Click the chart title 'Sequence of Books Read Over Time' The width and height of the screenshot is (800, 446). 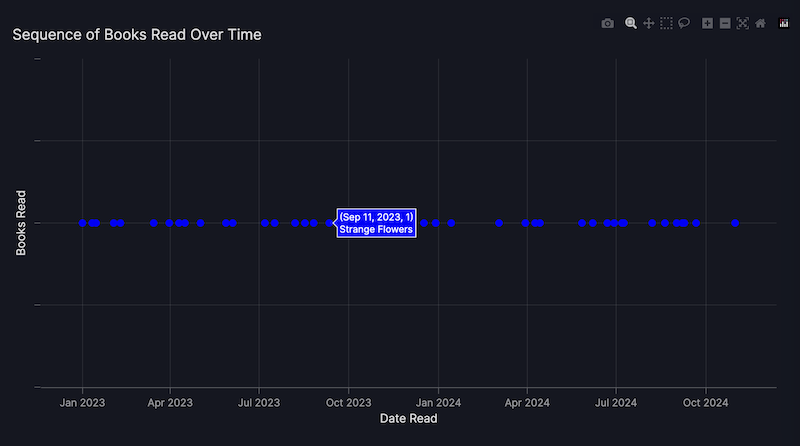click(137, 35)
